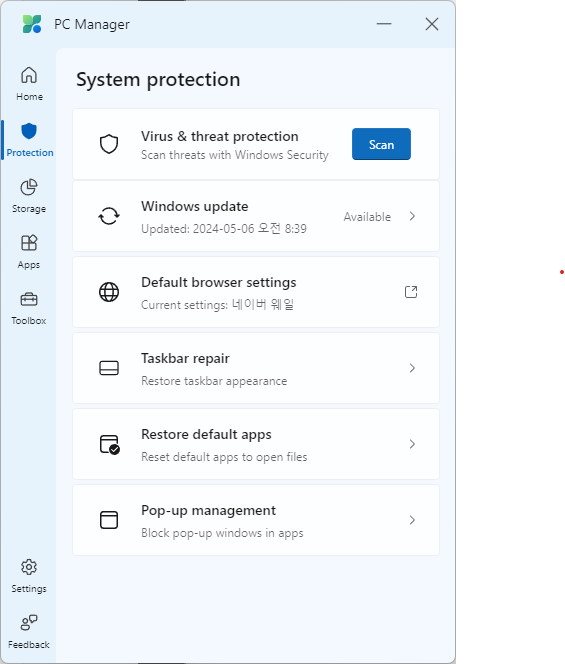This screenshot has width=565, height=664.
Task: Click the 'Current settings: 네이버 웨일' text
Action: coord(217,304)
